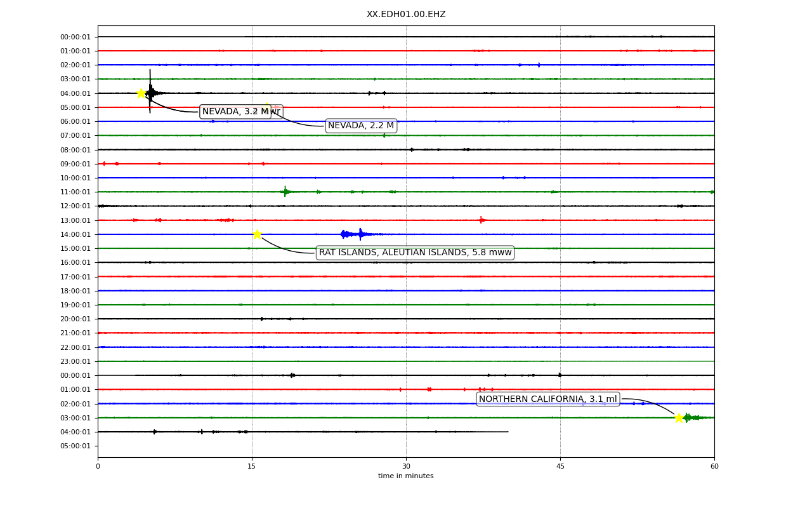This screenshot has height=508, width=812.
Task: Click the 'time in minutes' axis label
Action: pos(406,476)
